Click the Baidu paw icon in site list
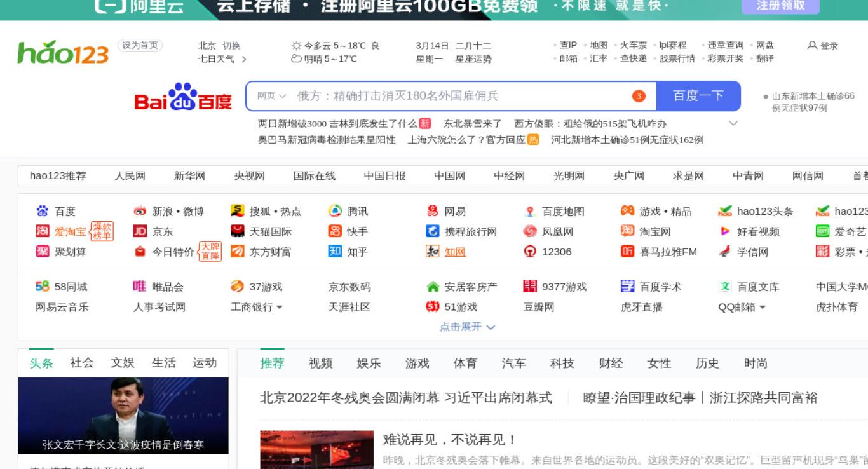Image resolution: width=868 pixels, height=469 pixels. [42, 211]
